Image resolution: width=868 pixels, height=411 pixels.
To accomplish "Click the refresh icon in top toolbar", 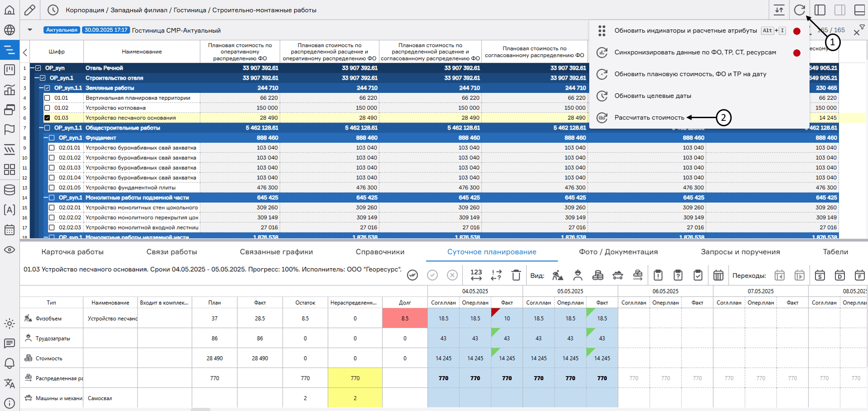I will (x=799, y=10).
